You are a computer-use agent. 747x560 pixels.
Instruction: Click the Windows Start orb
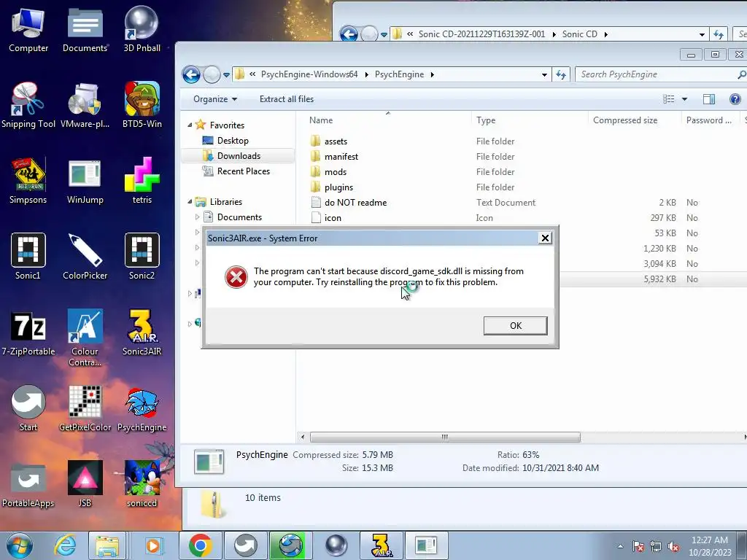(x=20, y=545)
